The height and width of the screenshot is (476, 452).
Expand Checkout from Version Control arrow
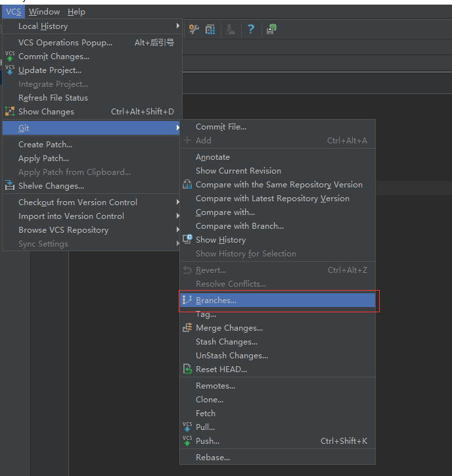178,202
